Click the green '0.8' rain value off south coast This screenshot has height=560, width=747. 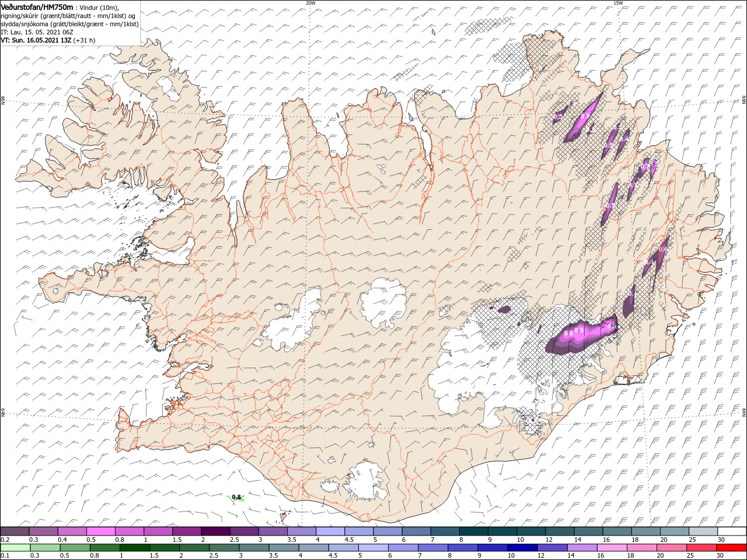pyautogui.click(x=236, y=497)
